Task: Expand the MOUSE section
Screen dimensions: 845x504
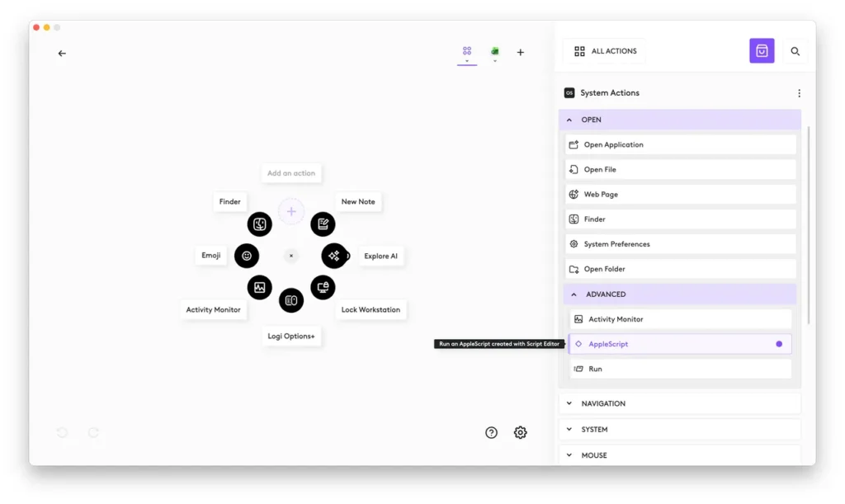Action: [x=569, y=455]
